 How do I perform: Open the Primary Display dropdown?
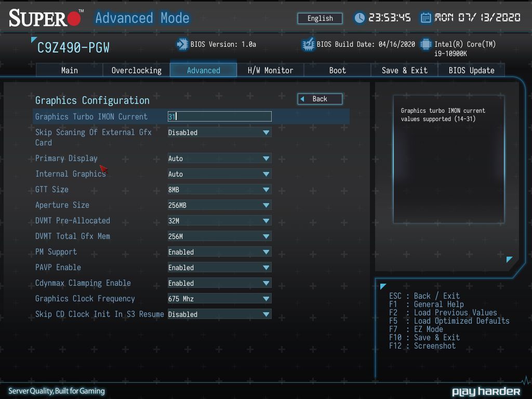[220, 158]
